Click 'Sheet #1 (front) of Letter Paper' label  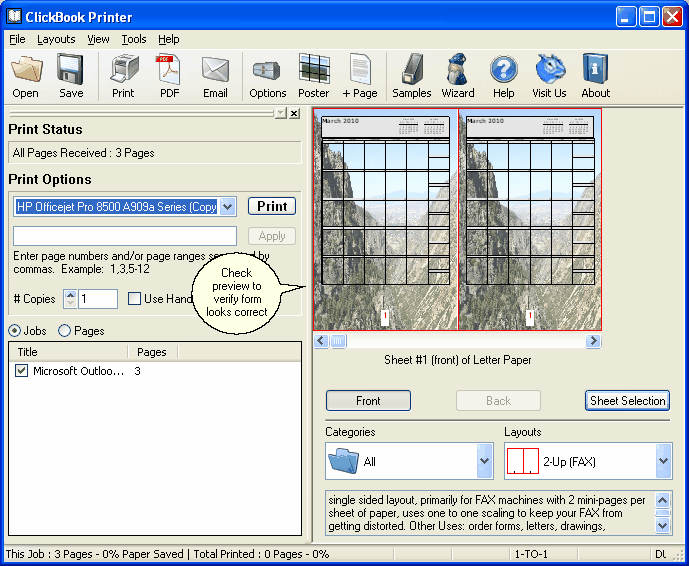(457, 360)
